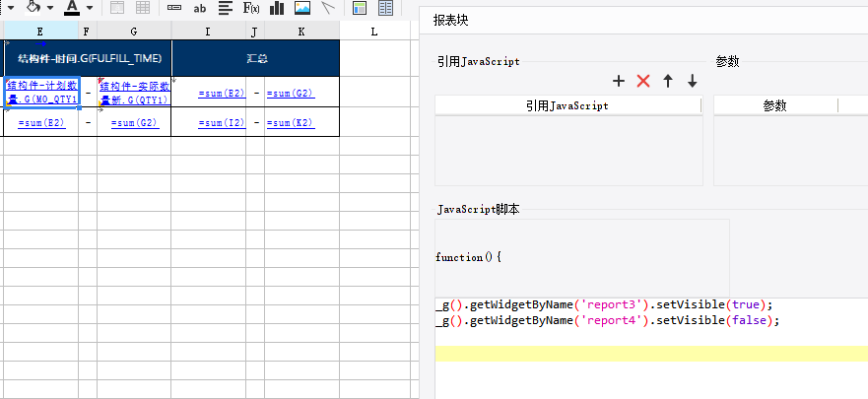
Task: Click the green-header layout icon in the toolbar
Action: [x=360, y=8]
